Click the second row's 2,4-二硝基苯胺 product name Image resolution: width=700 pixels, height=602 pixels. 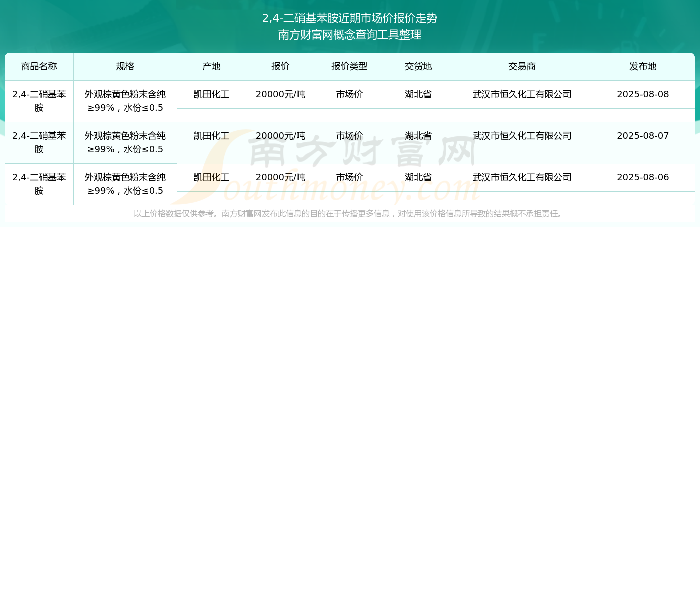(39, 143)
